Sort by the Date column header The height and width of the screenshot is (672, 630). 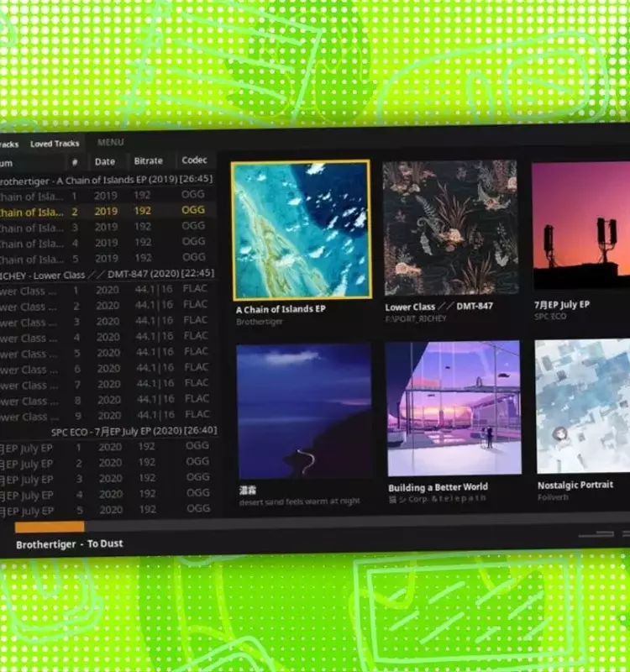(105, 161)
